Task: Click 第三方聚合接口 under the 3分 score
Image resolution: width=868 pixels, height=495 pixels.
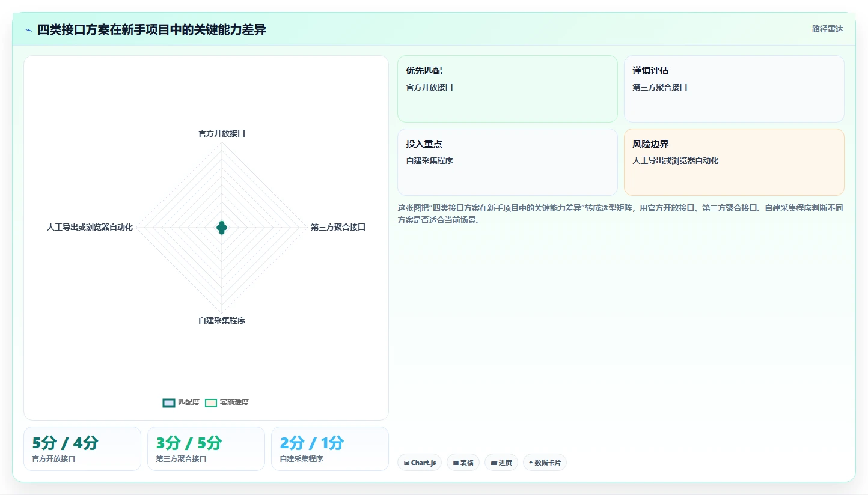Action: click(x=181, y=459)
